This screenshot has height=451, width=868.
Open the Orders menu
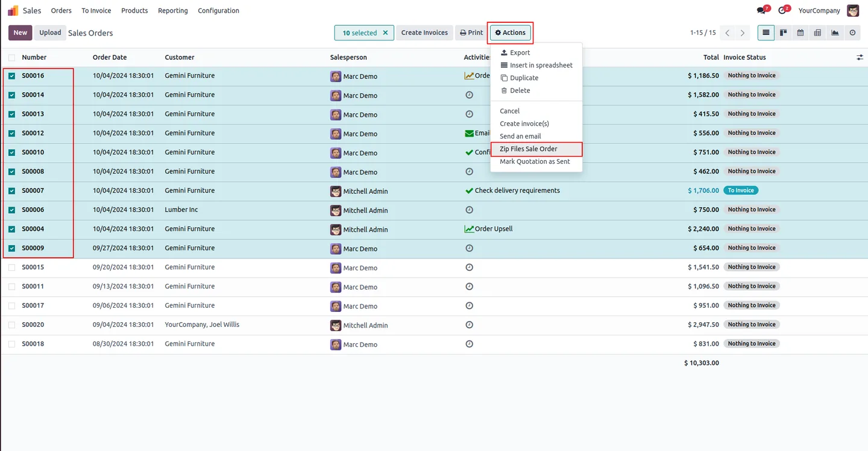tap(61, 11)
